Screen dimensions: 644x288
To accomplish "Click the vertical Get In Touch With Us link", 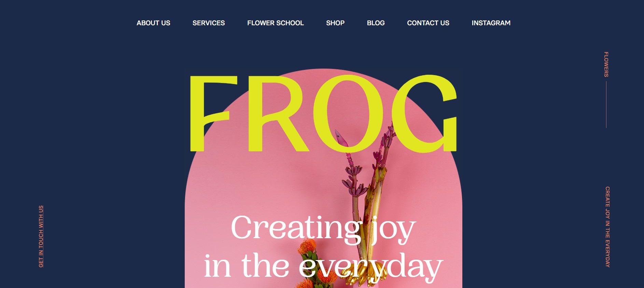I will (41, 236).
